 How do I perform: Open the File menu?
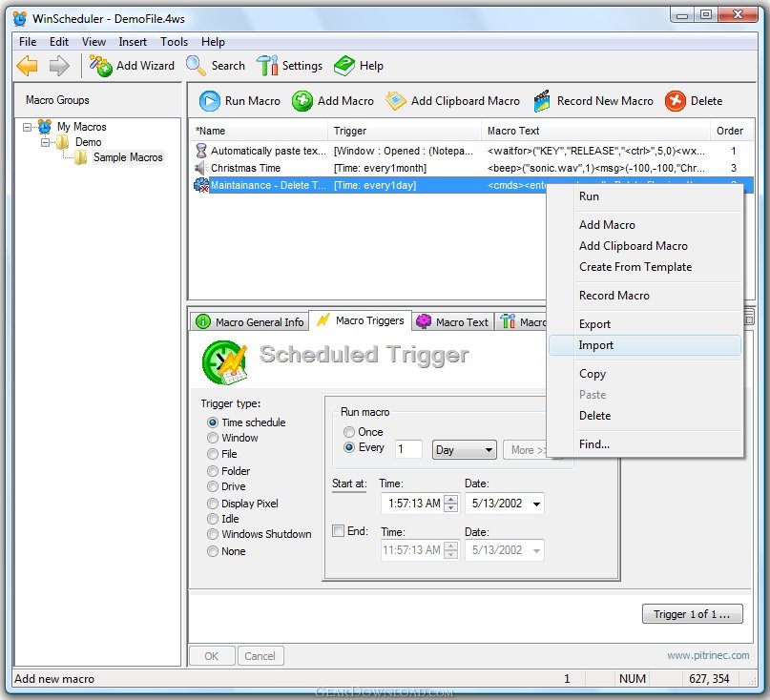(28, 42)
